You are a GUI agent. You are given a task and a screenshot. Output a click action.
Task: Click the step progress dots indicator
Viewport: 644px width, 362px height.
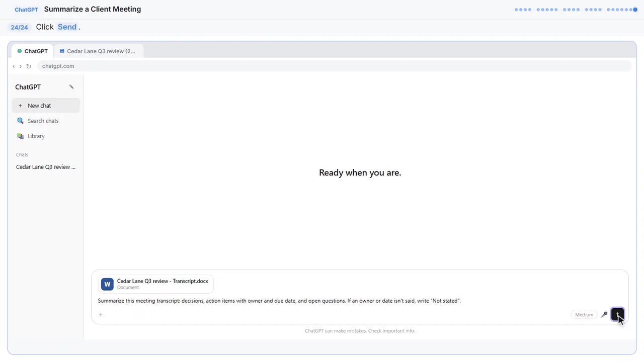click(x=576, y=10)
